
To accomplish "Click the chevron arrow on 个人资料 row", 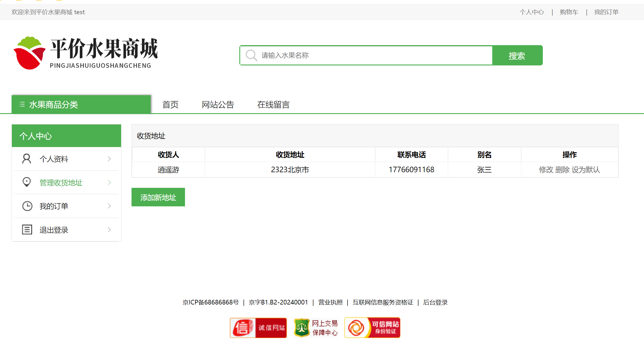I will click(x=109, y=159).
